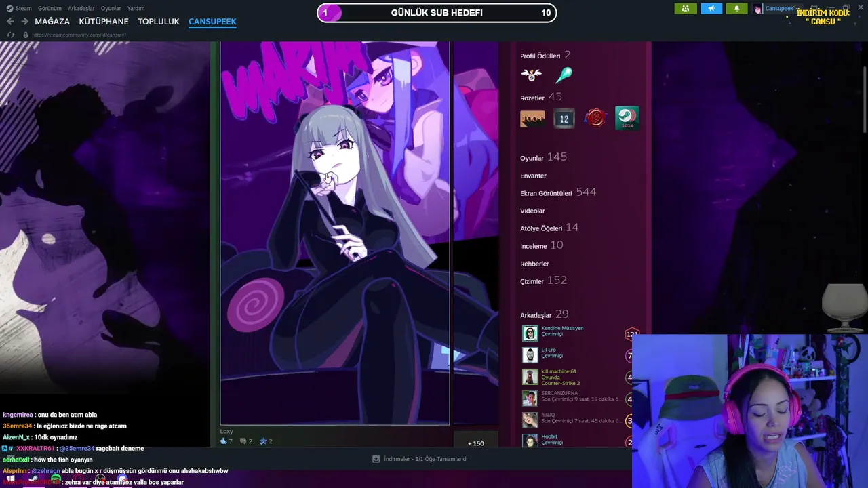Open the green notifications bell

(737, 8)
